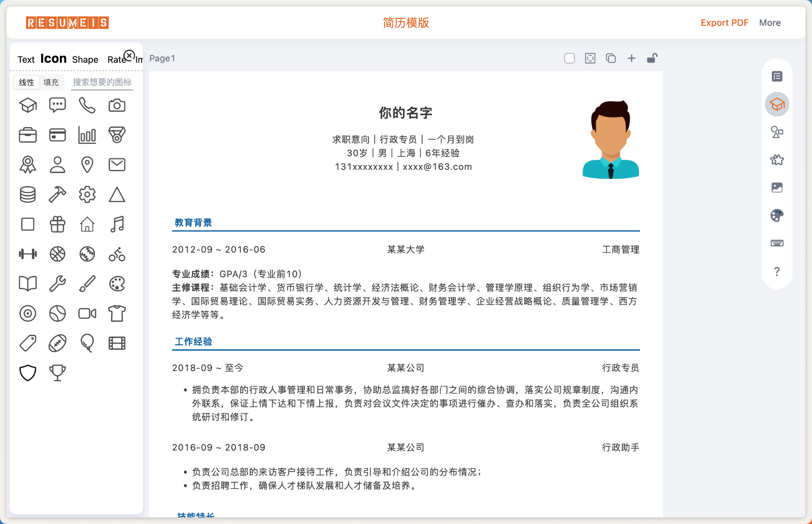Image resolution: width=812 pixels, height=524 pixels.
Task: Select the location pin icon
Action: click(87, 165)
